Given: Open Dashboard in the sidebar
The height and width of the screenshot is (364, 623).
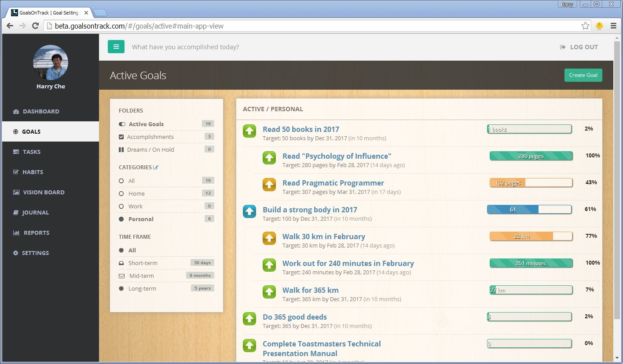Looking at the screenshot, I should (41, 111).
